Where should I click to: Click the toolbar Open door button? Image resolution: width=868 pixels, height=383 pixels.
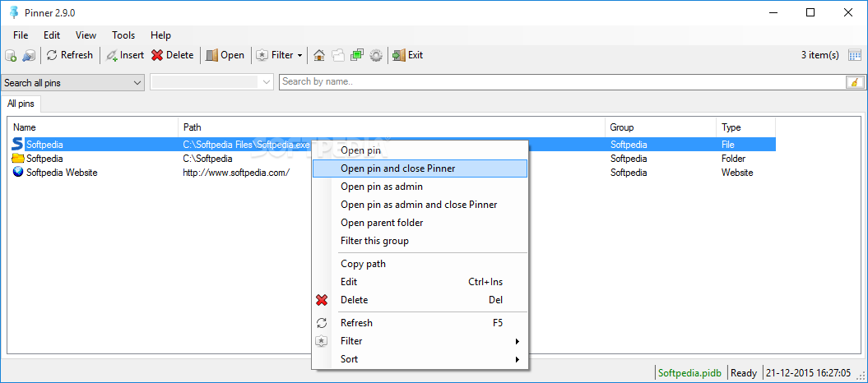click(225, 55)
